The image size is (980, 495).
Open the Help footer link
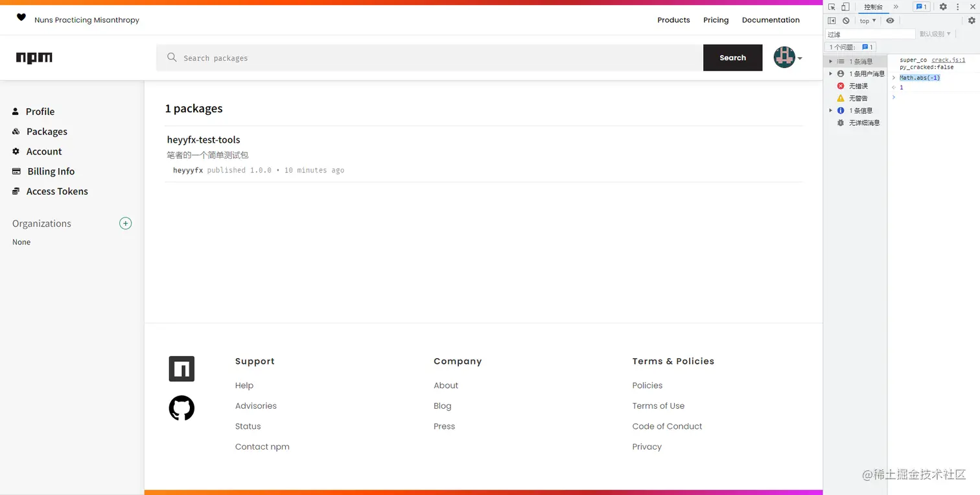[244, 385]
